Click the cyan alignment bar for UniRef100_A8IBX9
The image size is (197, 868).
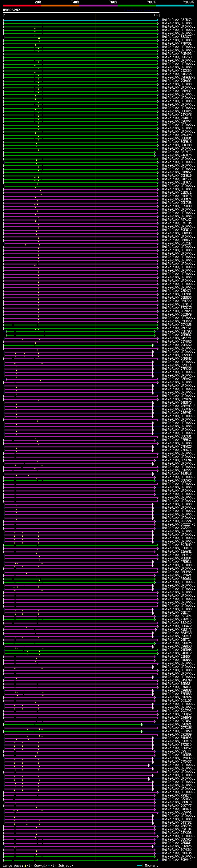point(80,20)
